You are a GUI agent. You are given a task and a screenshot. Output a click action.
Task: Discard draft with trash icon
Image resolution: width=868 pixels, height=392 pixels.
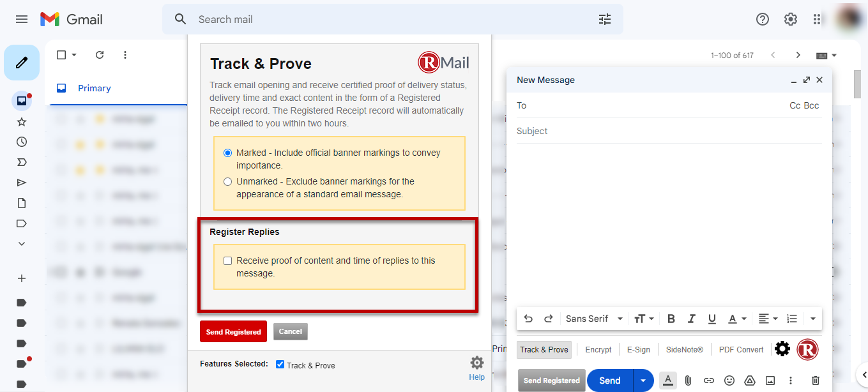click(816, 381)
